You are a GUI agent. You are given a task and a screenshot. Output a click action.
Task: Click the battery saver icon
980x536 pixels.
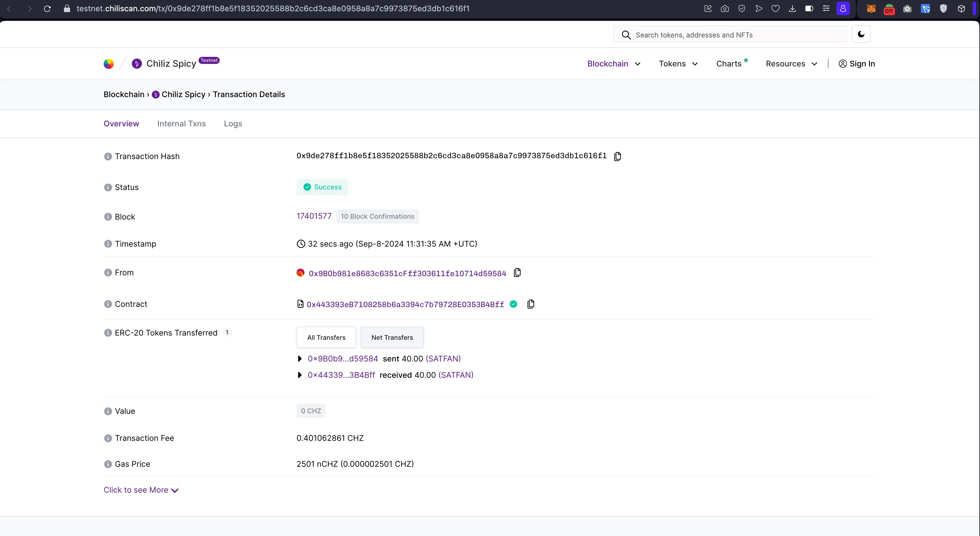click(x=809, y=8)
